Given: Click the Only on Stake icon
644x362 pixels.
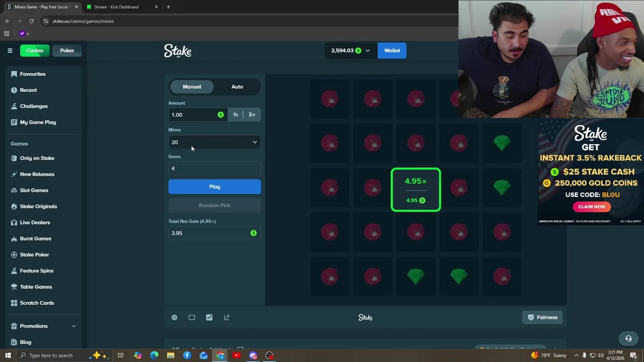Looking at the screenshot, I should [x=14, y=158].
